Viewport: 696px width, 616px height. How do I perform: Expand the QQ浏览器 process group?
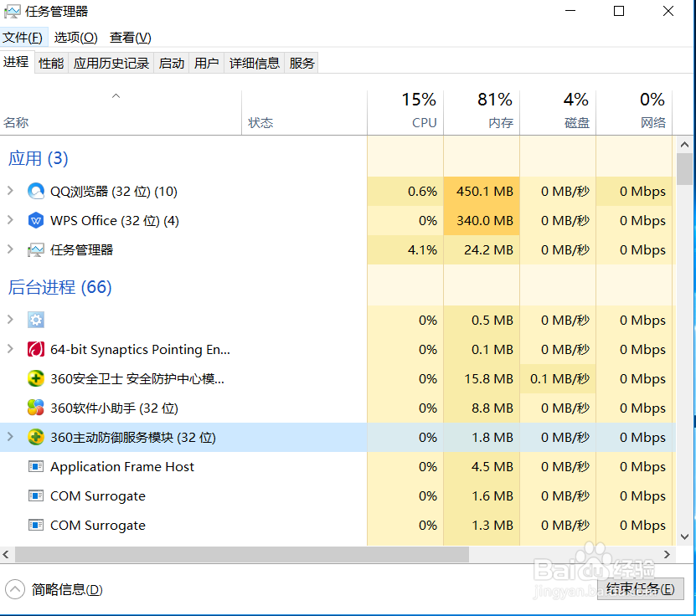click(10, 191)
